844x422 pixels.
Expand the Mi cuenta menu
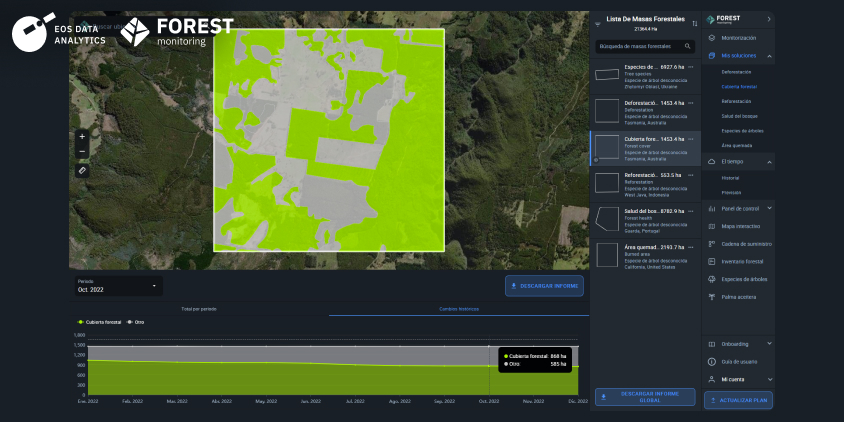(x=769, y=379)
